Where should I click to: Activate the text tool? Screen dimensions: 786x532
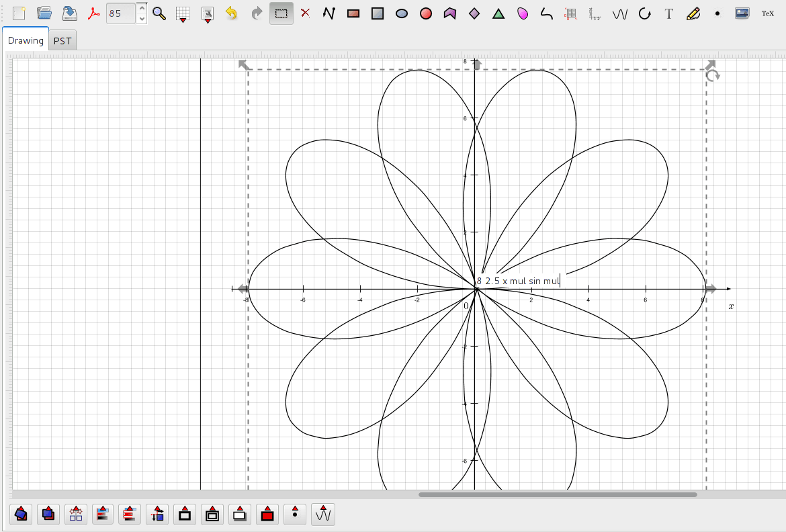click(x=668, y=13)
